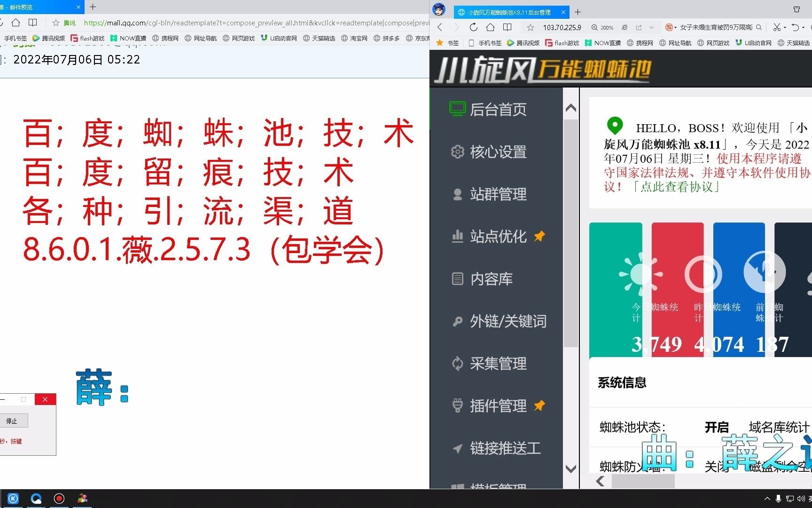
Task: Click the share icon in the right address bar
Action: [x=639, y=27]
